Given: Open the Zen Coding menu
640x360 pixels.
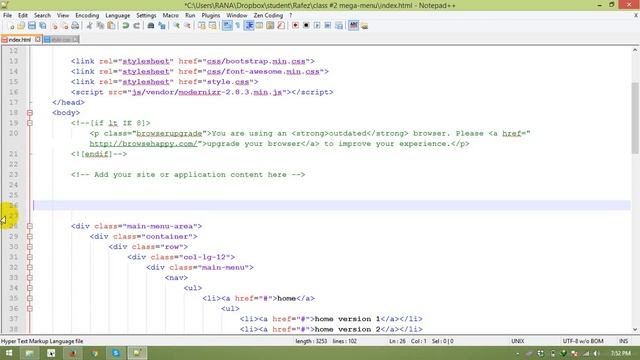Looking at the screenshot, I should click(x=268, y=15).
